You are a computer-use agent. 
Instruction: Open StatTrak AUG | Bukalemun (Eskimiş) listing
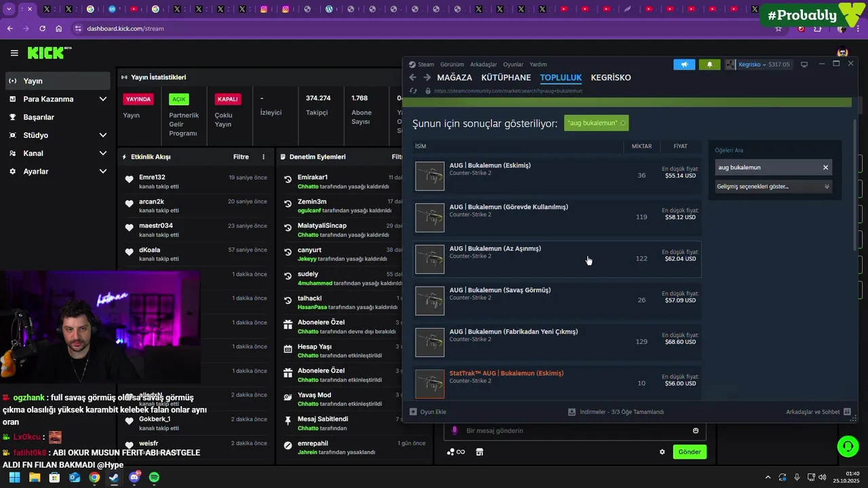point(557,383)
